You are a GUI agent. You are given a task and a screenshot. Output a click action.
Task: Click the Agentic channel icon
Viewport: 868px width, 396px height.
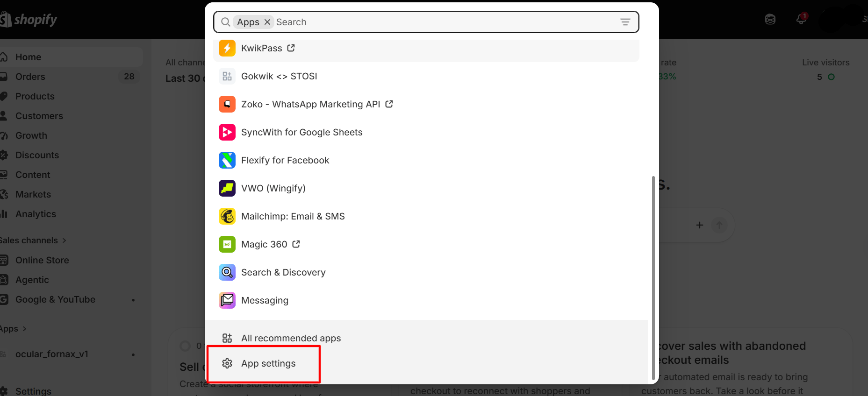[4, 280]
